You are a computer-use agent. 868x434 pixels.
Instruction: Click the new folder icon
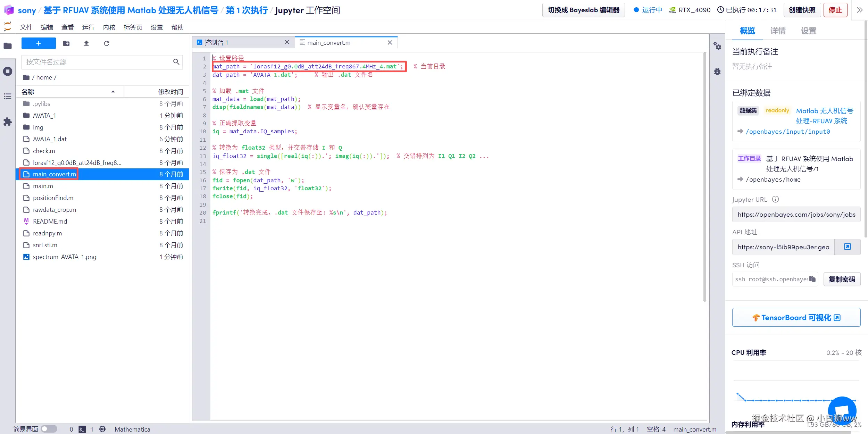click(x=66, y=43)
